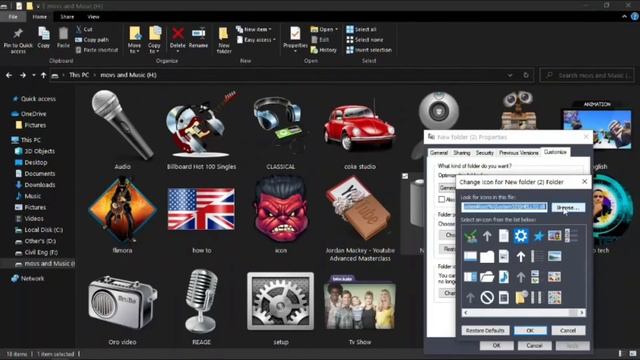
Task: Select the prohibited circle icon
Action: [487, 298]
